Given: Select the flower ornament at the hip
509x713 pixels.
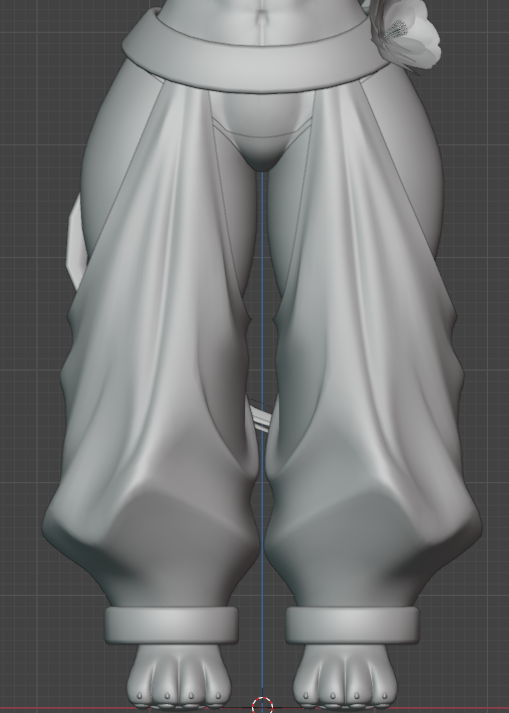Looking at the screenshot, I should (406, 34).
